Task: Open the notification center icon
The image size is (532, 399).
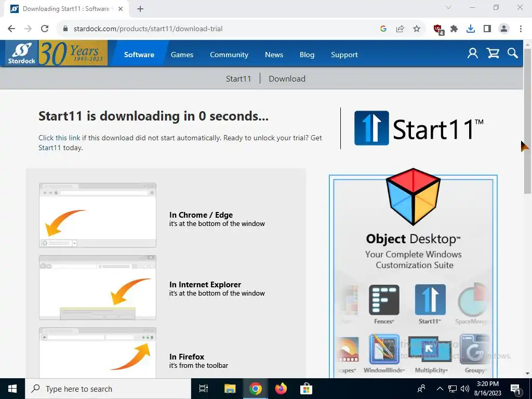Action: coord(515,389)
